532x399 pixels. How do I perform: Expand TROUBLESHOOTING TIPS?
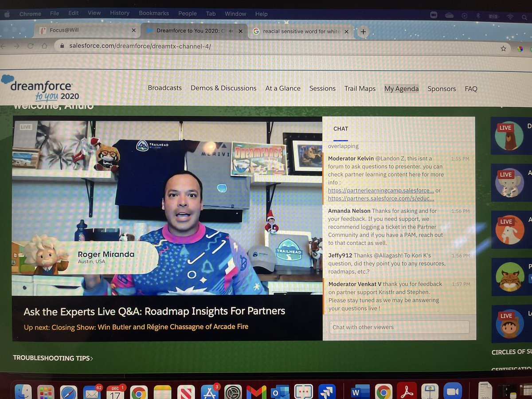[x=53, y=358]
